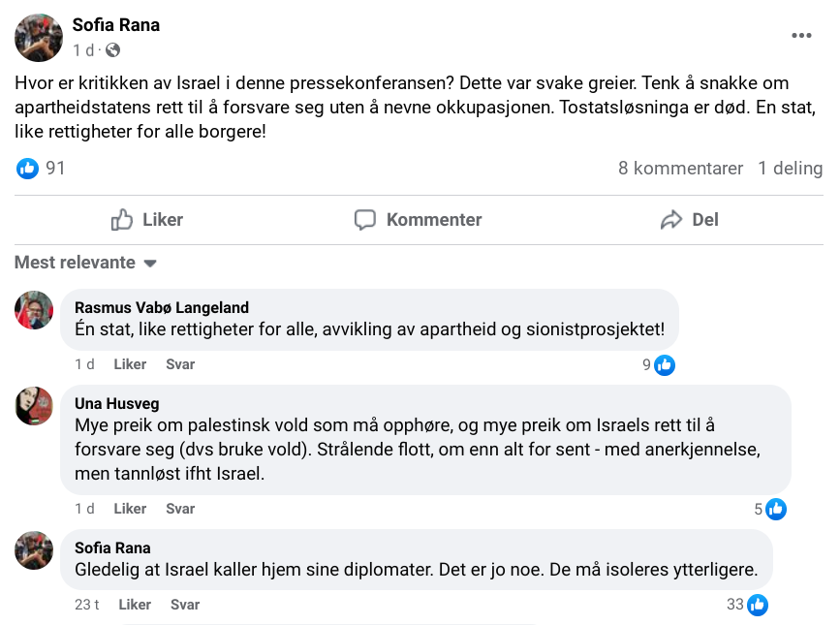Click the reaction icon with 33 likes
The width and height of the screenshot is (840, 625).
(x=758, y=605)
